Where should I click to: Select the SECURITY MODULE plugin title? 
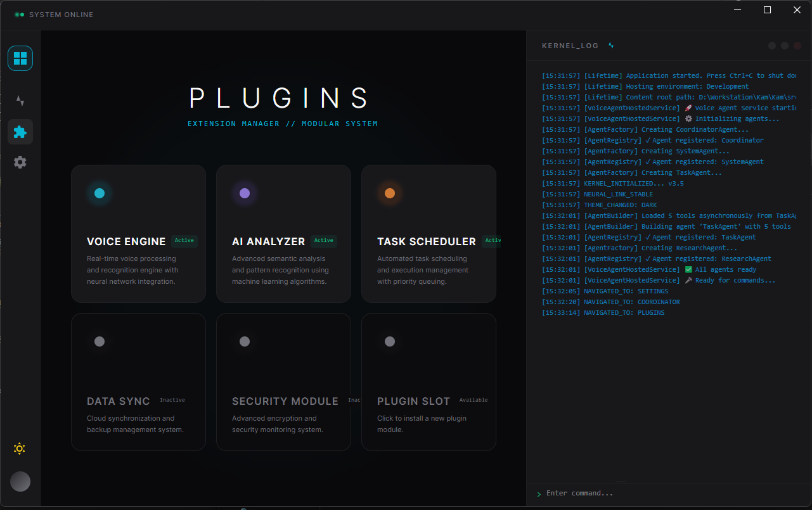coord(285,401)
